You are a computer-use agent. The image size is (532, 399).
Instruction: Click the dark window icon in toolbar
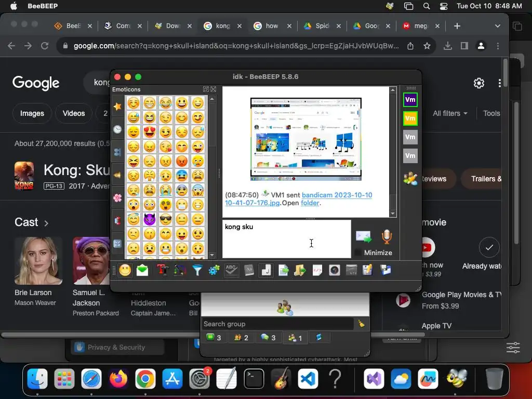(352, 270)
